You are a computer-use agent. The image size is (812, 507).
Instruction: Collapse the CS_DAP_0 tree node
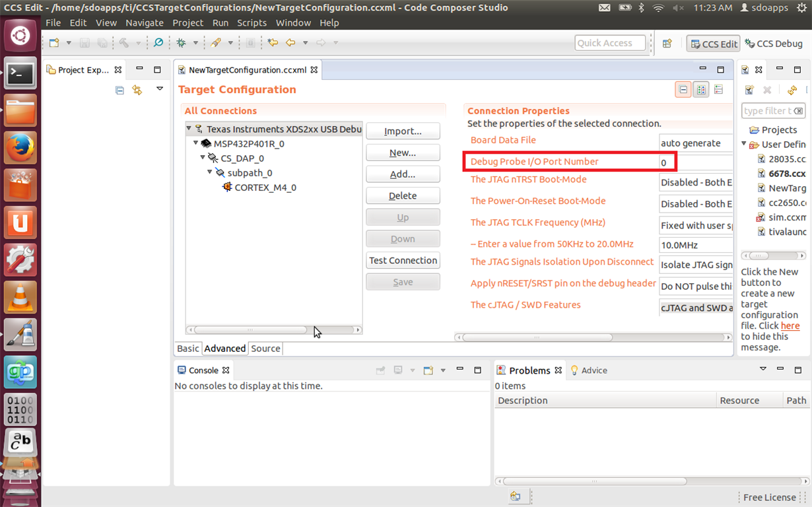[203, 158]
